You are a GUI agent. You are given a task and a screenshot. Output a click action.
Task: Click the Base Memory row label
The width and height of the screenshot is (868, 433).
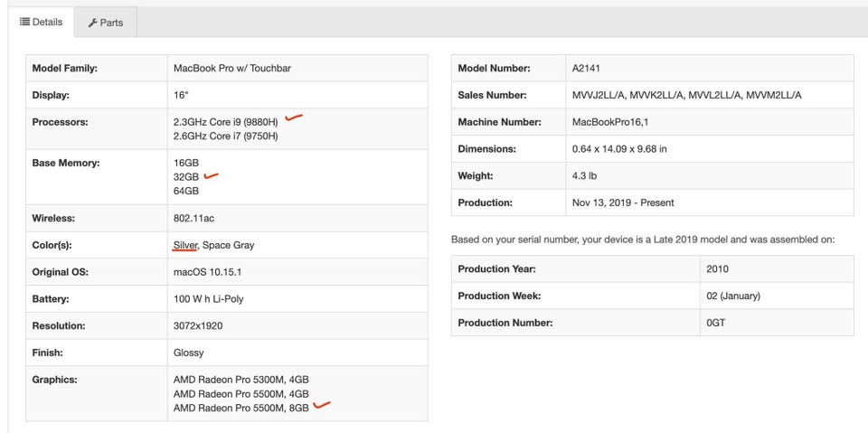[66, 164]
